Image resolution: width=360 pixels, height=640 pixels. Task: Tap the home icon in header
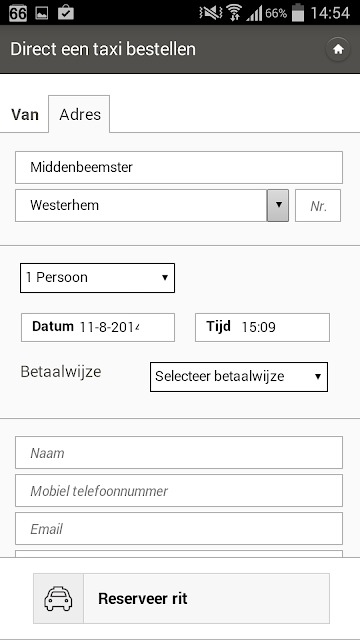click(x=338, y=49)
